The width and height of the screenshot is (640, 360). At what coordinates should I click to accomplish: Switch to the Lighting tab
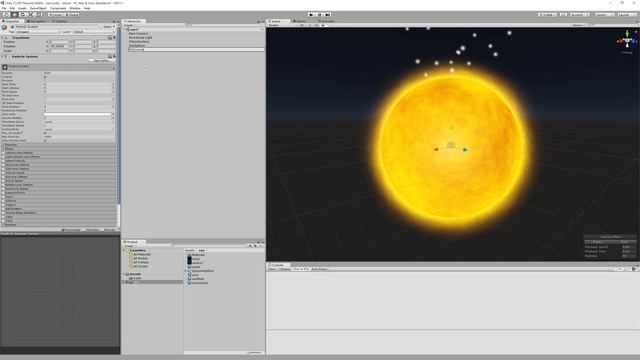point(60,21)
